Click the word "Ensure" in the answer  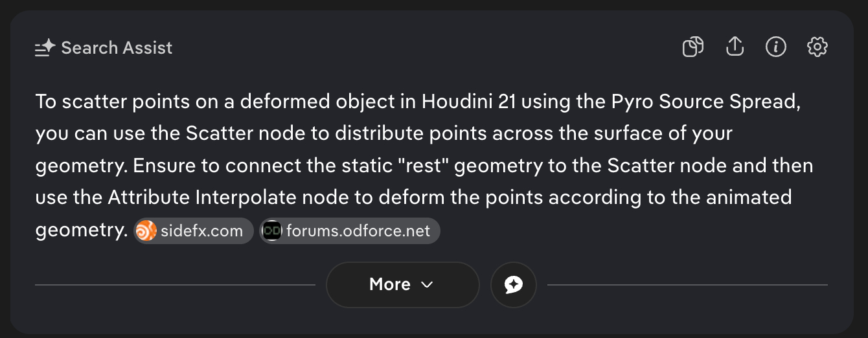click(165, 165)
